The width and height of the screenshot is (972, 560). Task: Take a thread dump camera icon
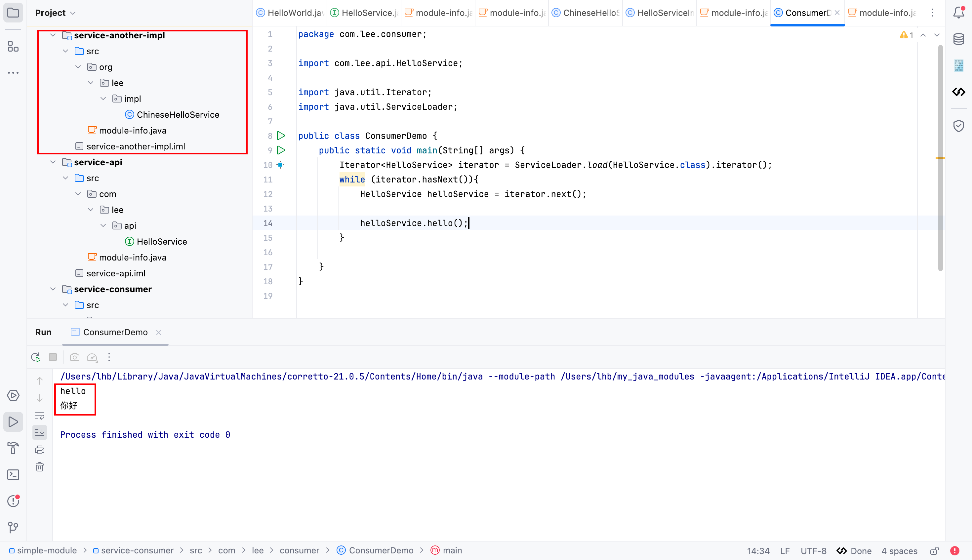(75, 357)
